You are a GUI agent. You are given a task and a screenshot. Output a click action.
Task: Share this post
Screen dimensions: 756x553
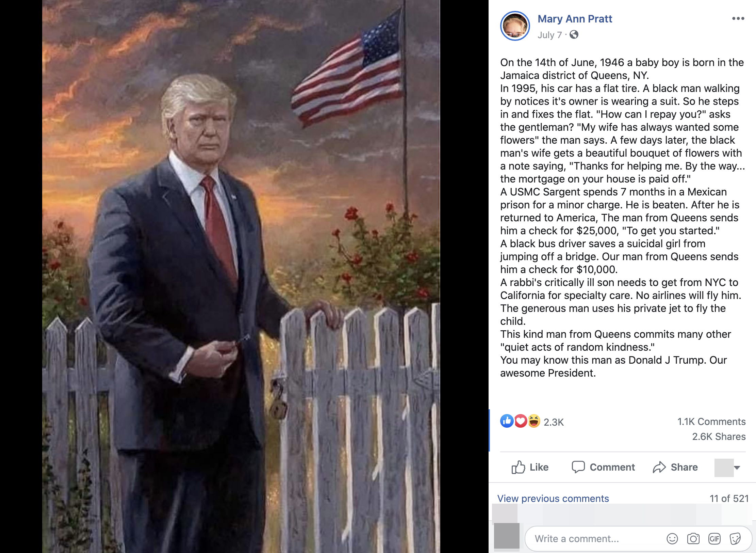tap(675, 467)
